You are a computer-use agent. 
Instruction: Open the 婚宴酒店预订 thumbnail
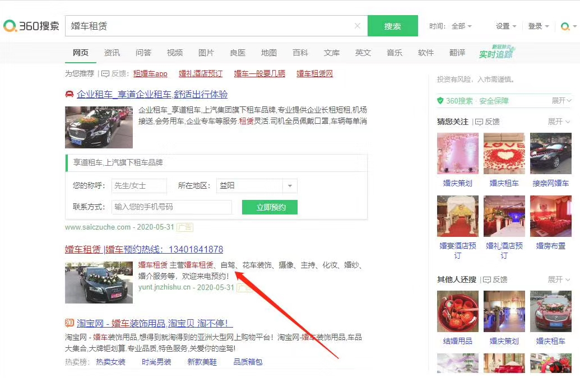(x=458, y=216)
